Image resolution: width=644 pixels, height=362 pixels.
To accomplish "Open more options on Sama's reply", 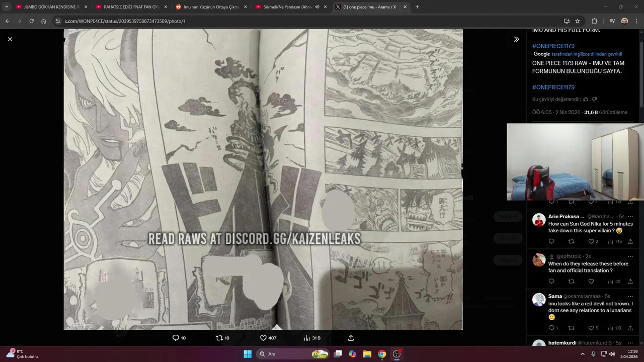I will click(630, 296).
